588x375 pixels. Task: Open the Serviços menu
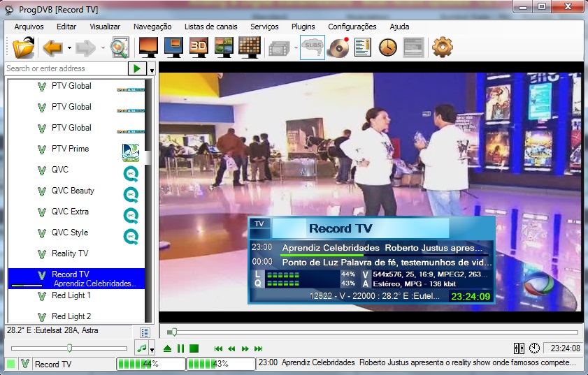264,27
